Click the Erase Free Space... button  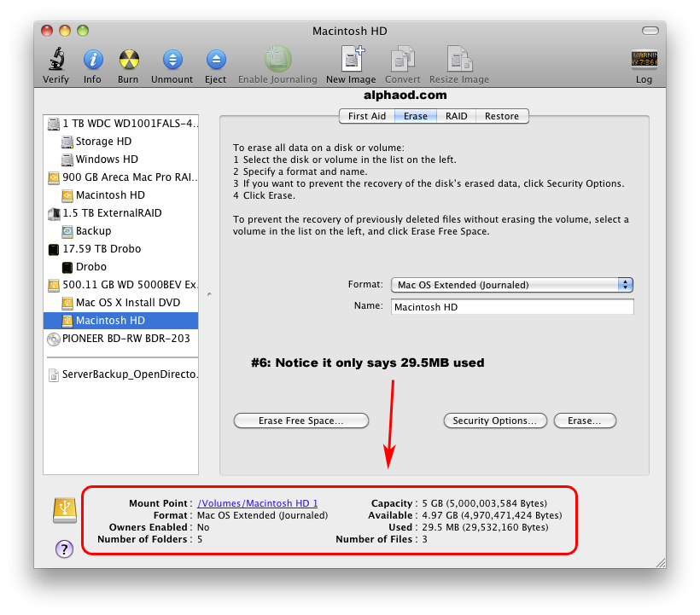300,421
